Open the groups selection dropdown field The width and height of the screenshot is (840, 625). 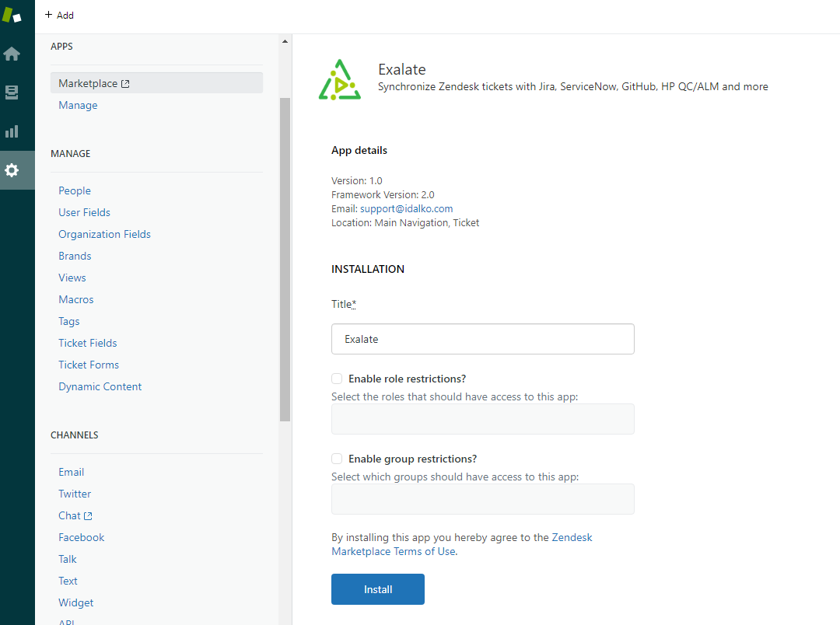483,499
